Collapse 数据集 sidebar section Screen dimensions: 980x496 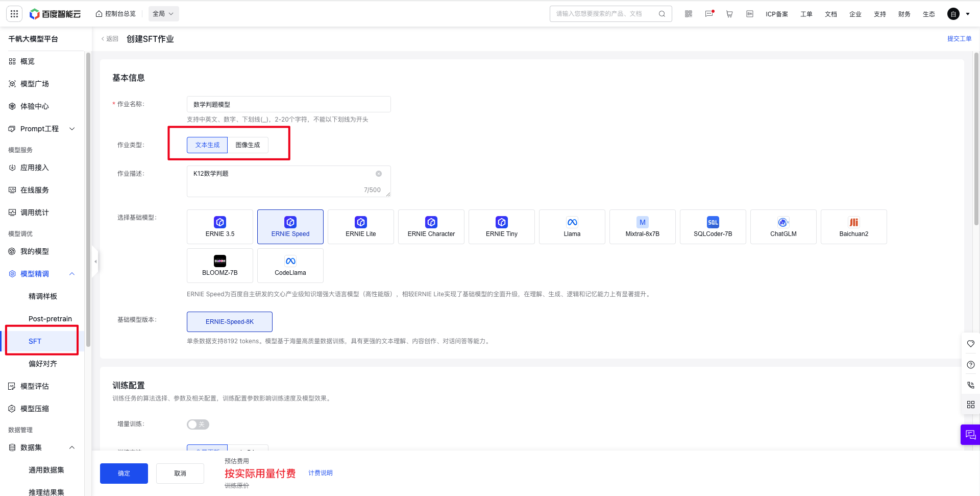[42, 447]
